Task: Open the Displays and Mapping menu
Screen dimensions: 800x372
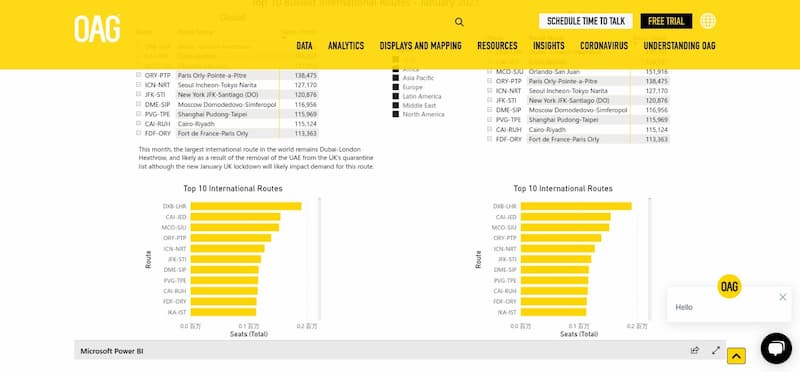Action: coord(420,46)
